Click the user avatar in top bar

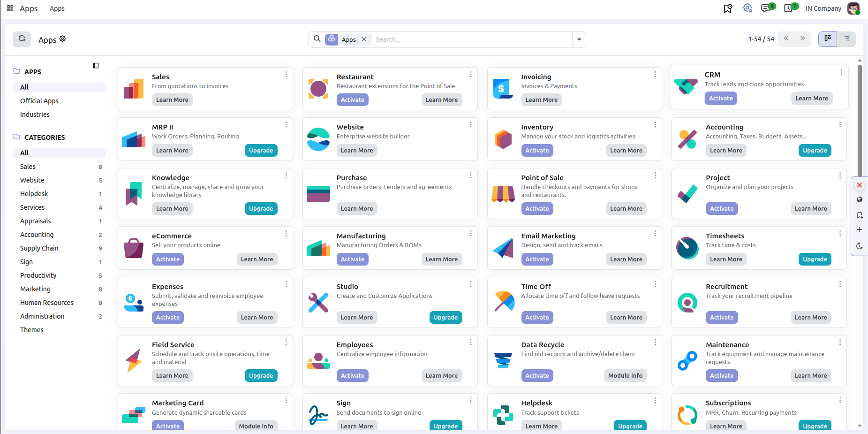[x=853, y=8]
